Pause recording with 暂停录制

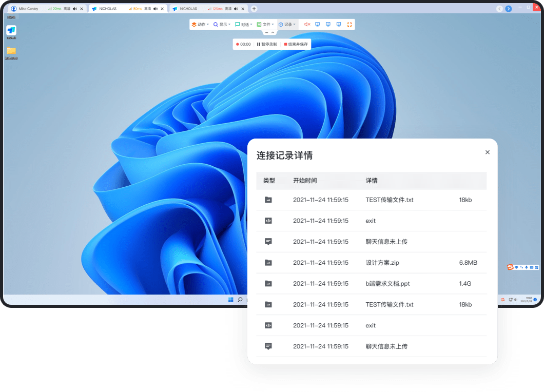tap(267, 45)
